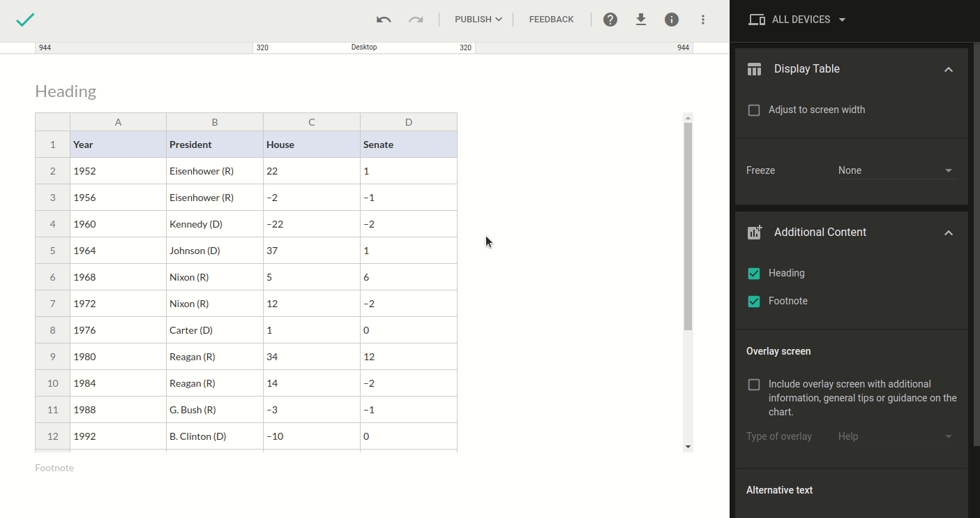This screenshot has height=518, width=980.
Task: Click the Feedback button
Action: tap(551, 20)
